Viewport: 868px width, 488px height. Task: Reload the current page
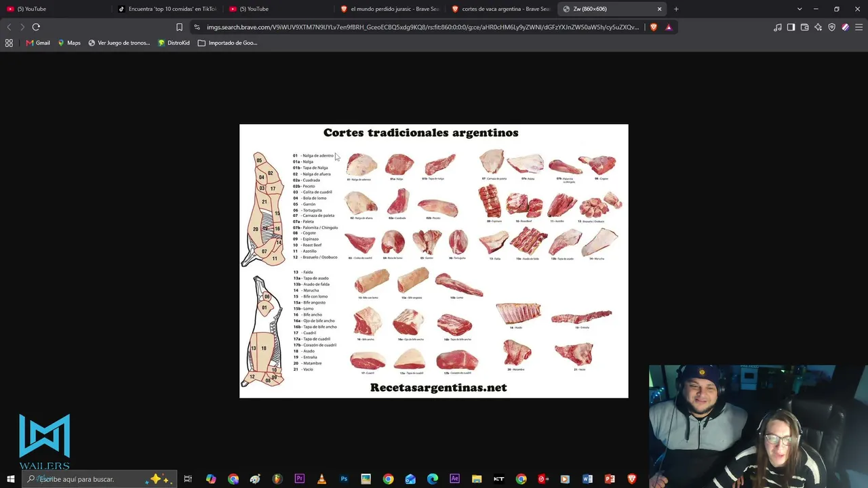(x=36, y=27)
